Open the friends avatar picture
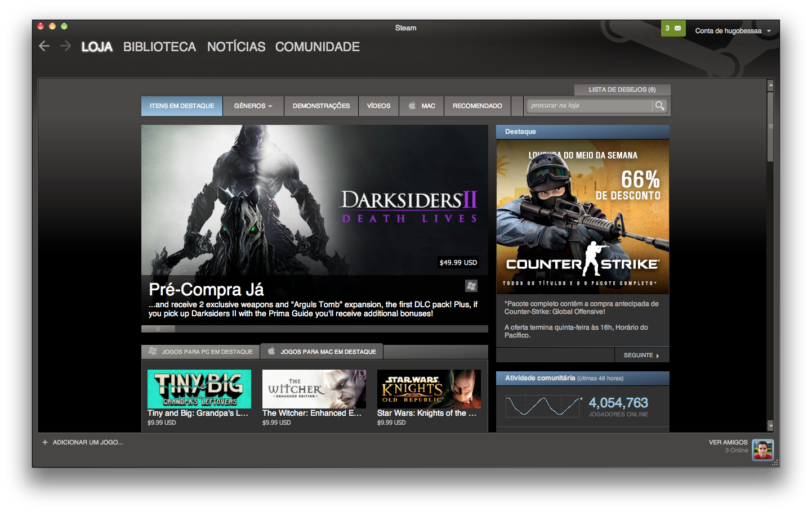This screenshot has height=512, width=812. coord(763,450)
